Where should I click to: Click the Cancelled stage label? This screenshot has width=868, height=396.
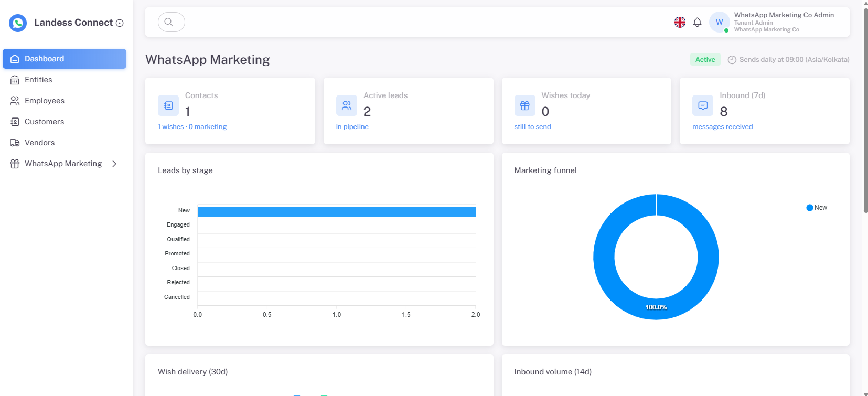(x=177, y=297)
